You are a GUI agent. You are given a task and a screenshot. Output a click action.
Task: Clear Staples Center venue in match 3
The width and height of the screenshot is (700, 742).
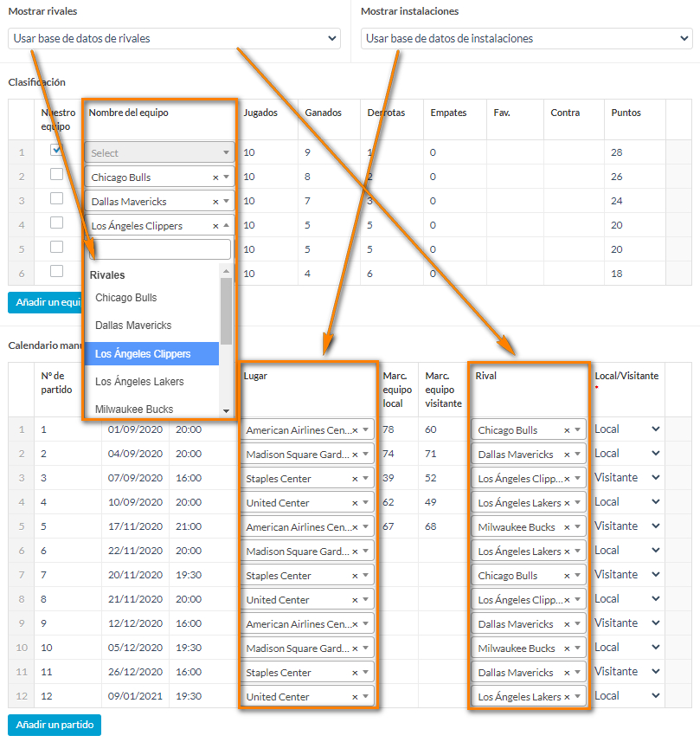click(356, 479)
